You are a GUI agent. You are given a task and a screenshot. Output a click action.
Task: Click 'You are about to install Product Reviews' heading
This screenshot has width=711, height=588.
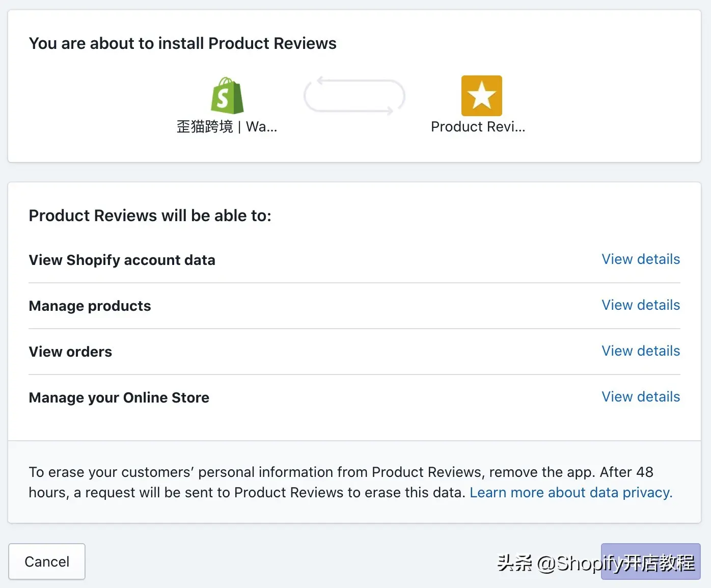point(183,44)
